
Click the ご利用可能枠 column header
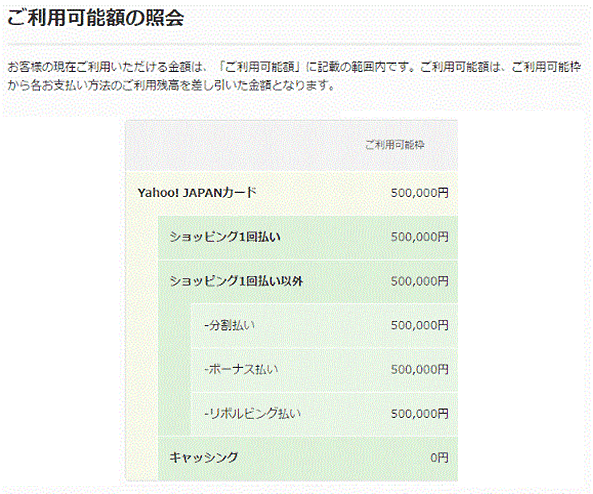pos(395,145)
